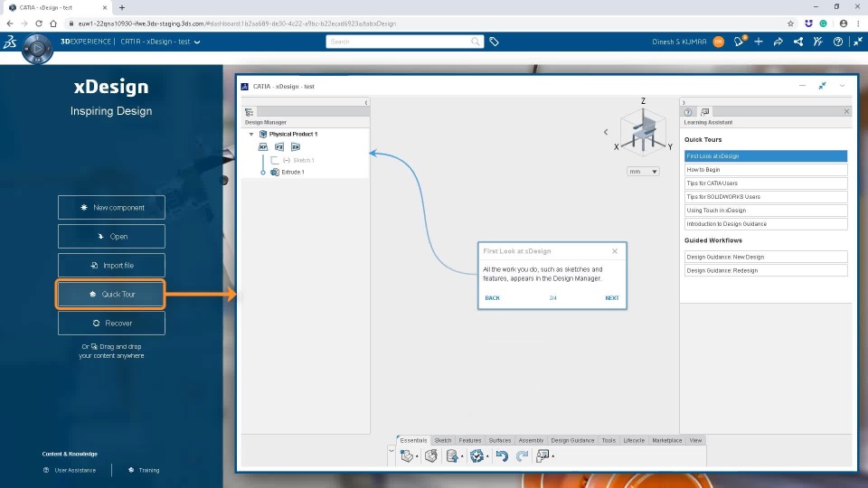Click the Learning Assistant chat tab icon
This screenshot has height=488, width=868.
[x=704, y=112]
